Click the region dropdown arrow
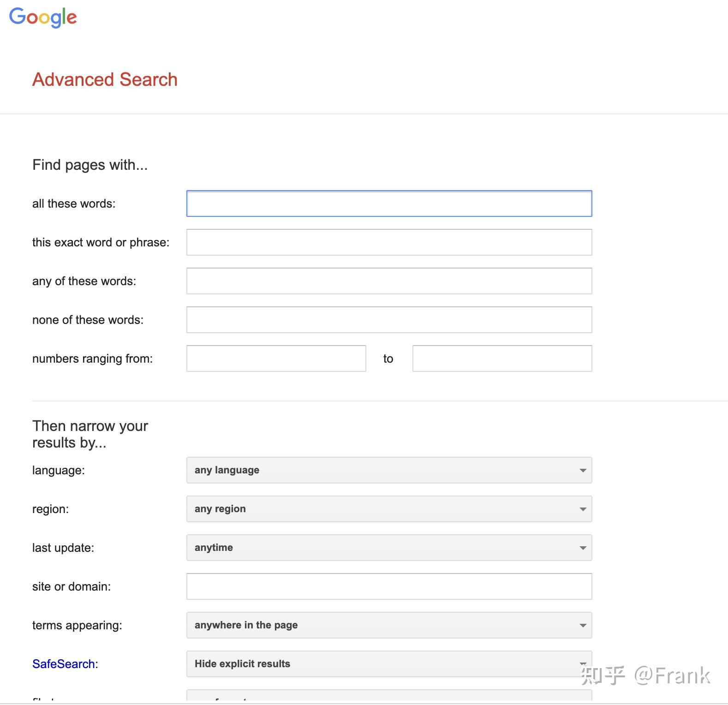 [583, 509]
